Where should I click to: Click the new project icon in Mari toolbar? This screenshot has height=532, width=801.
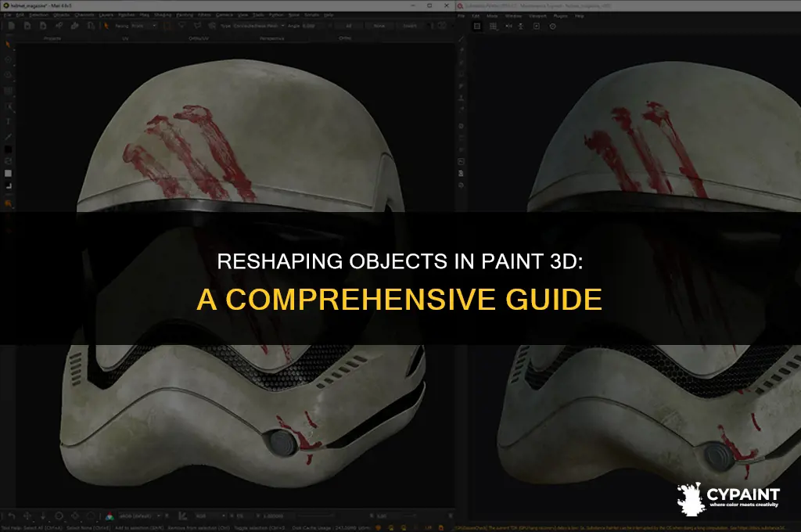point(12,26)
